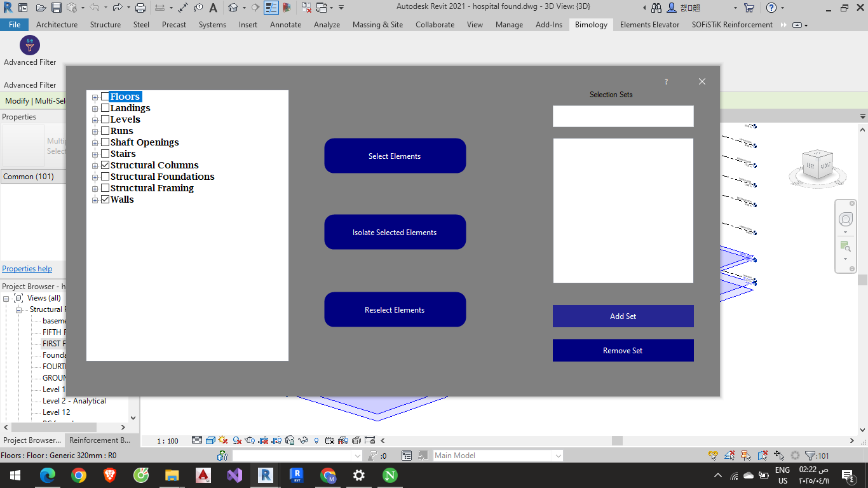Click the ViewCube in the 3D view
Image resolution: width=868 pixels, height=488 pixels.
(x=818, y=166)
